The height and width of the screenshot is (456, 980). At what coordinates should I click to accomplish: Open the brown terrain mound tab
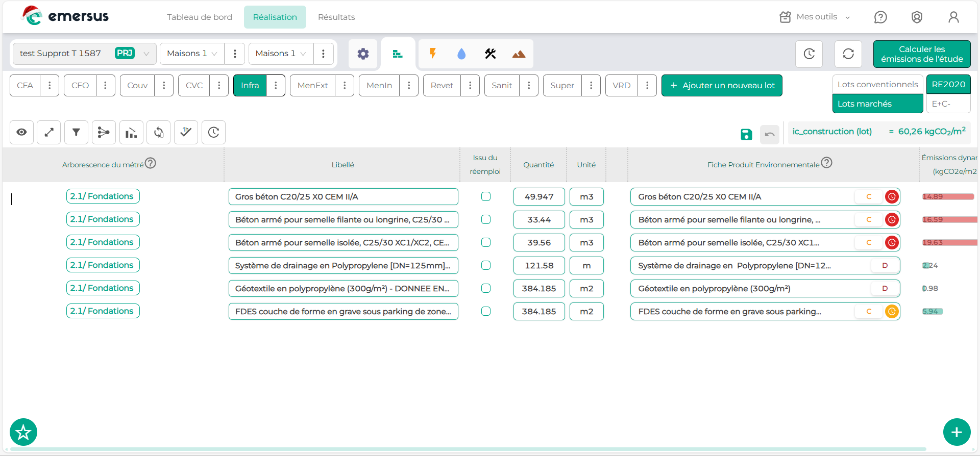[519, 54]
